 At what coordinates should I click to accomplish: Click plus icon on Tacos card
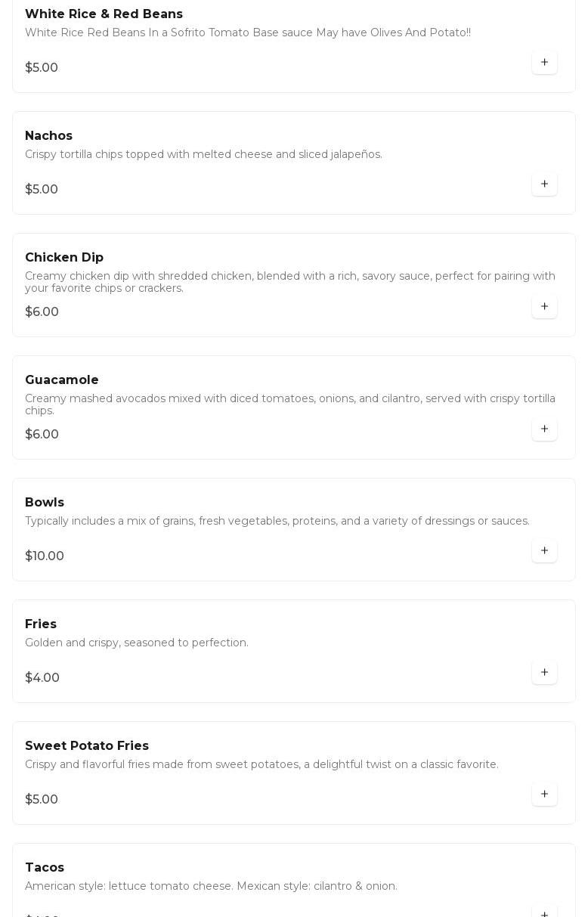pyautogui.click(x=544, y=912)
